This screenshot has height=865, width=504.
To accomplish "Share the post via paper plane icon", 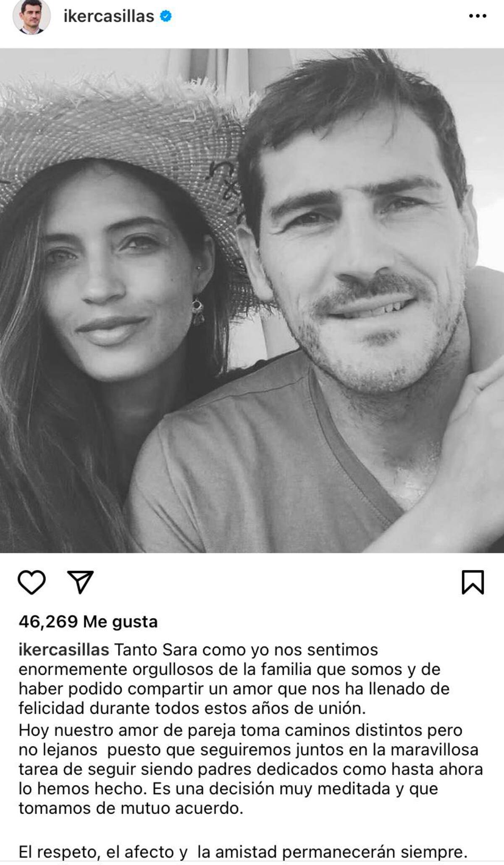I will (x=80, y=582).
